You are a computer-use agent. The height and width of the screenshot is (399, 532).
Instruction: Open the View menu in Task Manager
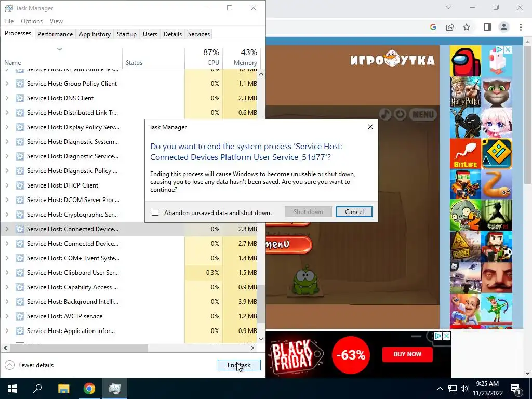click(x=56, y=21)
